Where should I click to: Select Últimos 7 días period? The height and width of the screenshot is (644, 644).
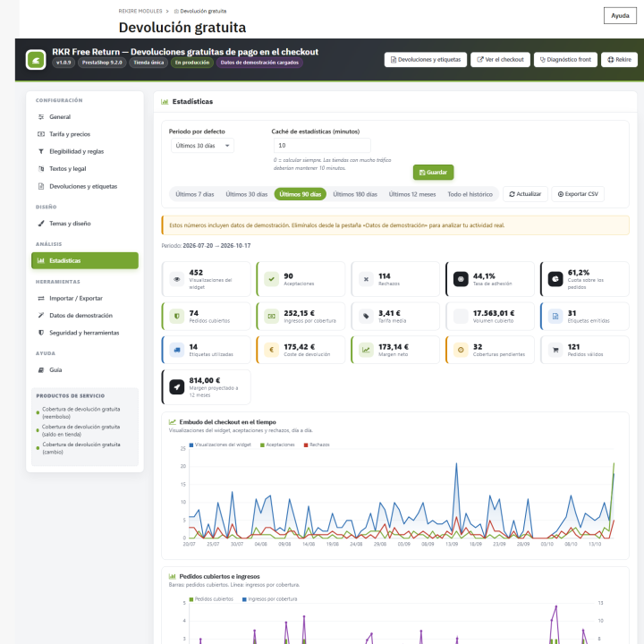[195, 194]
